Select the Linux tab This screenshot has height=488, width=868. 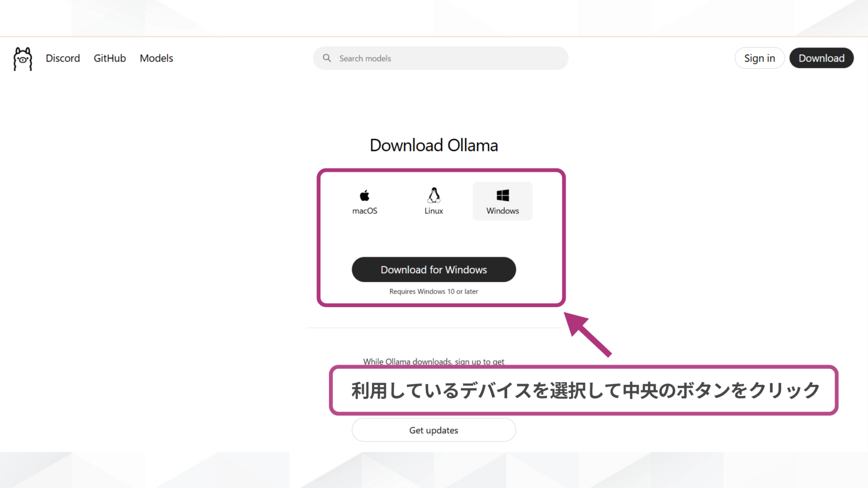[x=434, y=202]
